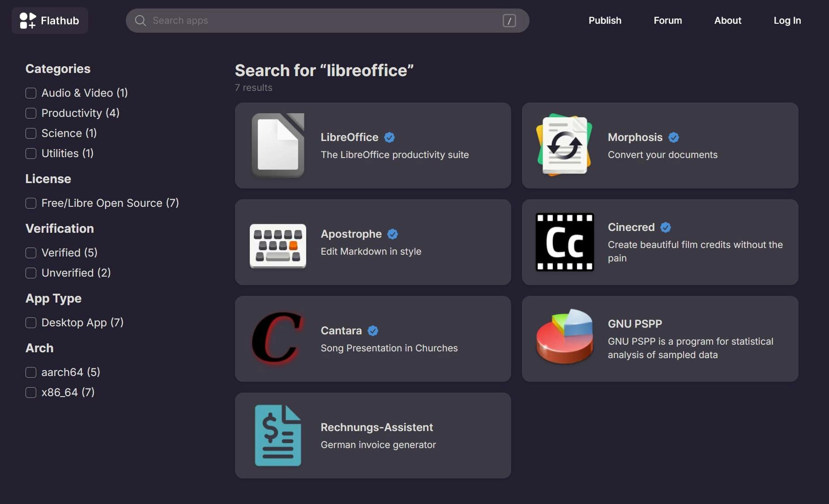829x504 pixels.
Task: Click the "7 results" count text
Action: [253, 88]
